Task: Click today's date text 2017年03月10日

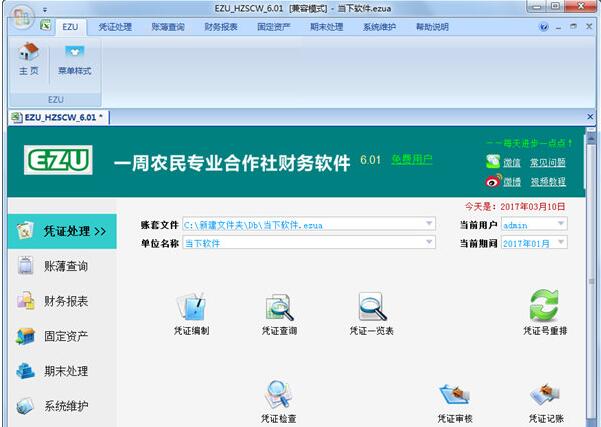Action: [x=532, y=207]
